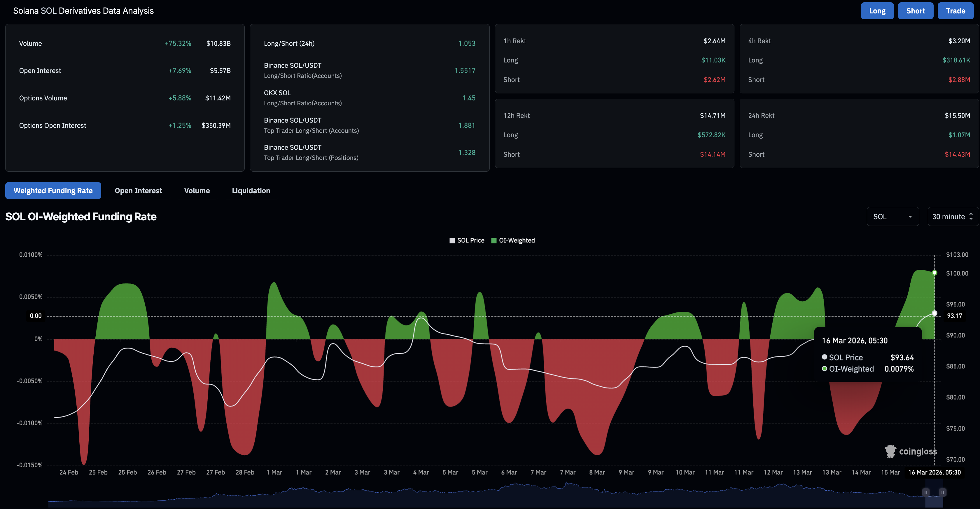The width and height of the screenshot is (980, 509).
Task: Click the green OI-Weighted legend square
Action: click(494, 240)
